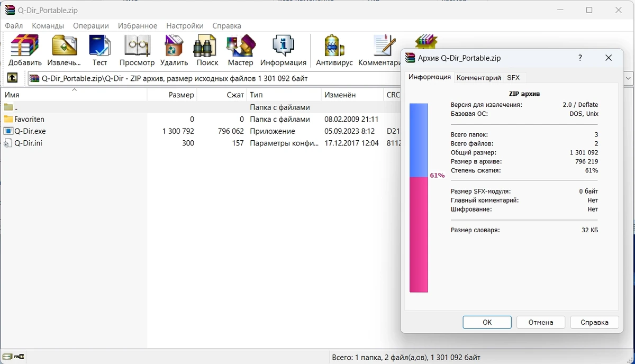Click the 796 062 packed size value
The image size is (635, 364).
click(x=231, y=131)
